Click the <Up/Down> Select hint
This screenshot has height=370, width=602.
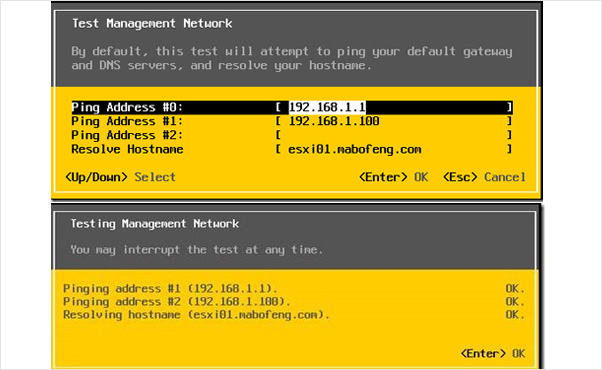tap(121, 177)
